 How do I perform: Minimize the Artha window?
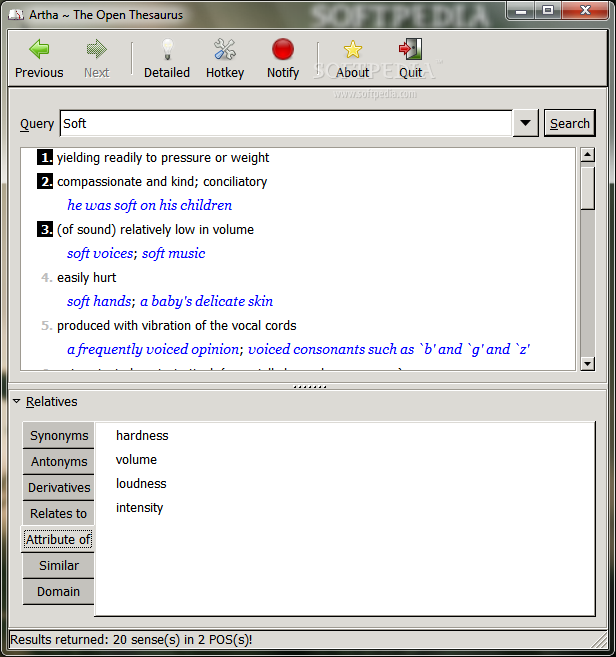pyautogui.click(x=521, y=11)
